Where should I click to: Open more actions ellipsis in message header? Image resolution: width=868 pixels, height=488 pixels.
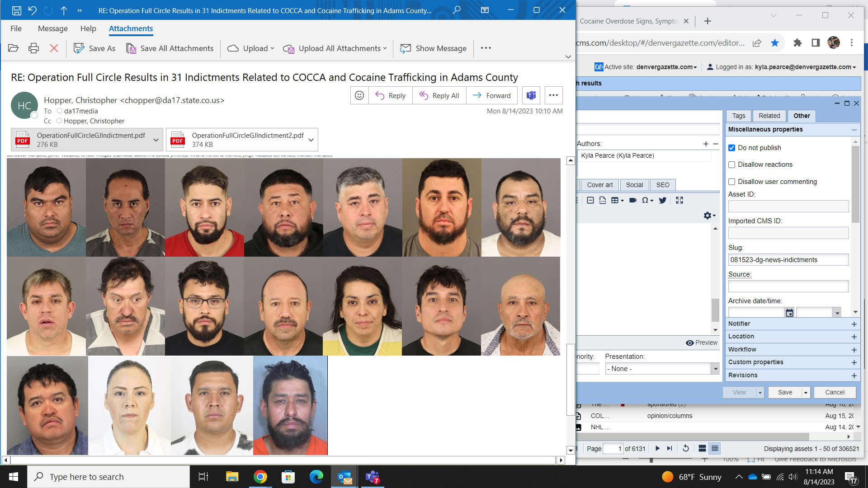(553, 95)
